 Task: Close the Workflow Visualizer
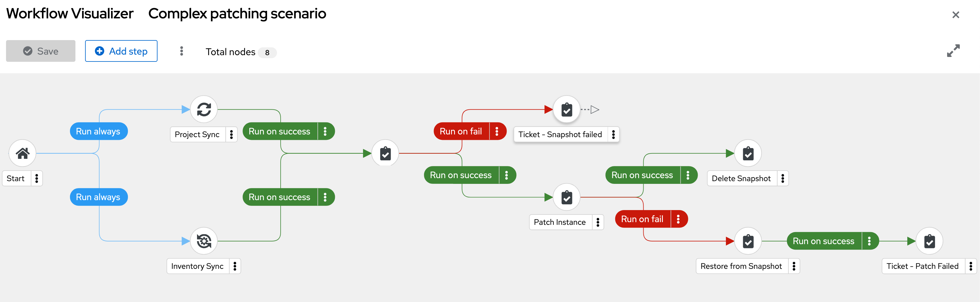(x=956, y=15)
